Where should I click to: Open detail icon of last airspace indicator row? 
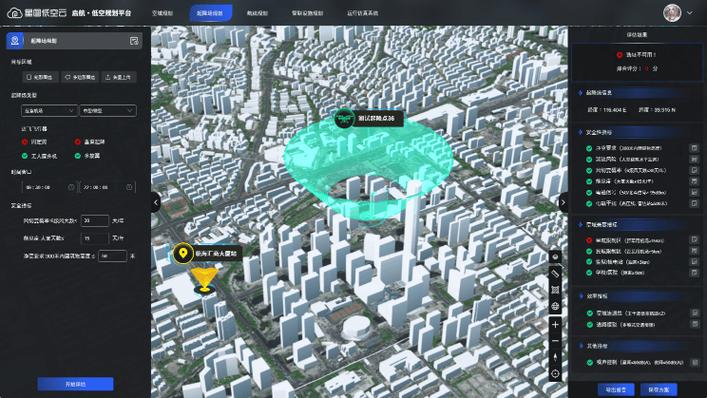tap(694, 272)
